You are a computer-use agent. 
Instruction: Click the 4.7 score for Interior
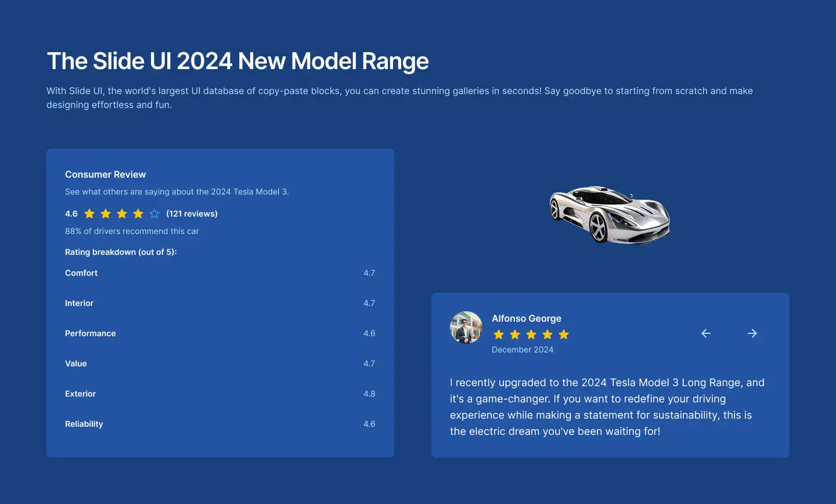(x=369, y=303)
